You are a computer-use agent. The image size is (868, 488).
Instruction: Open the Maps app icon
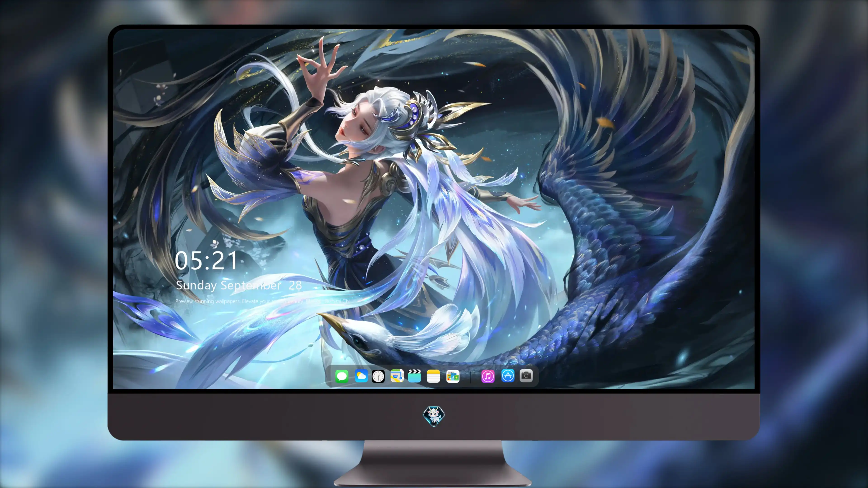click(x=397, y=376)
